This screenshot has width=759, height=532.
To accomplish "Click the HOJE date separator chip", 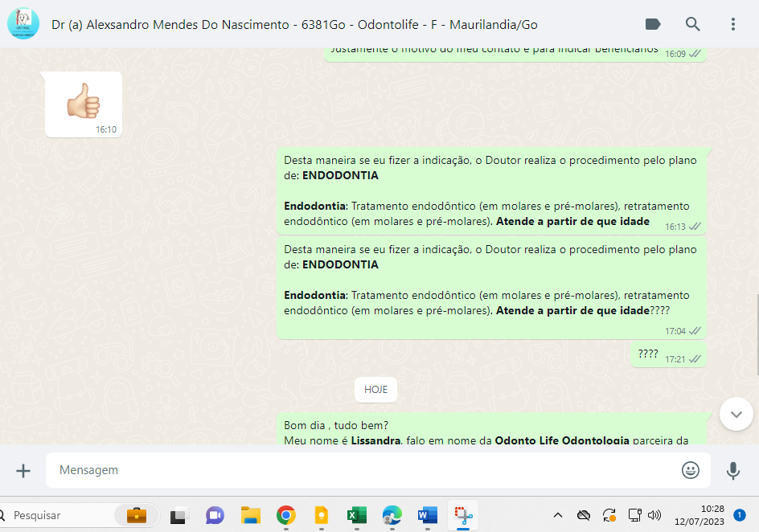I will [x=375, y=390].
